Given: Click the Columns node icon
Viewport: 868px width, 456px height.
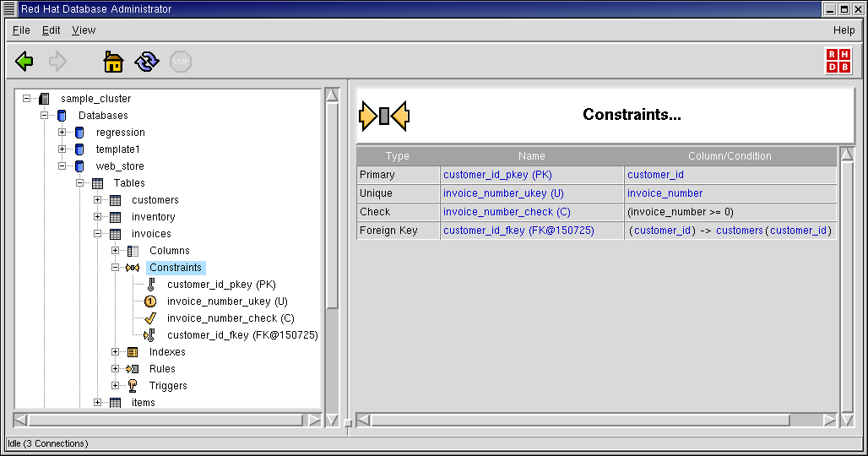Looking at the screenshot, I should (133, 252).
